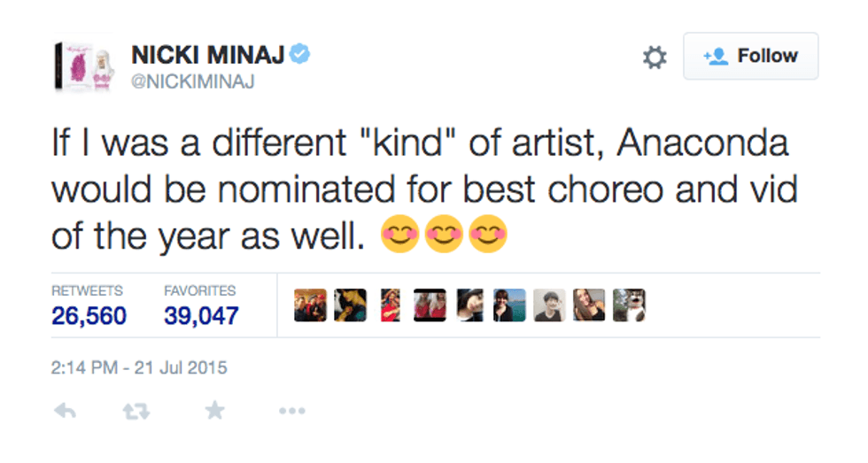Screen dimensions: 868x463
Task: Click the blue verified badge
Action: pyautogui.click(x=301, y=54)
